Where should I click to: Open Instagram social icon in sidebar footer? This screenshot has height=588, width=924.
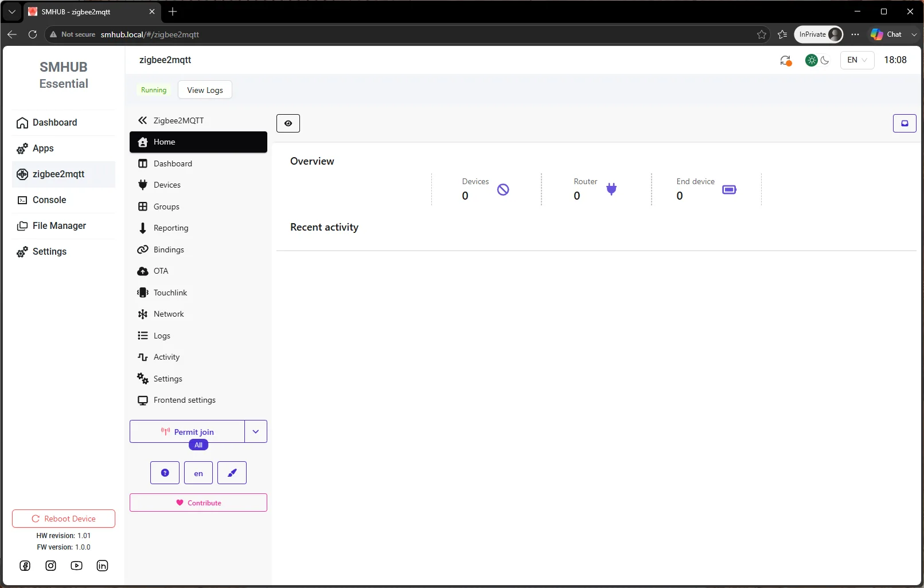pyautogui.click(x=51, y=566)
